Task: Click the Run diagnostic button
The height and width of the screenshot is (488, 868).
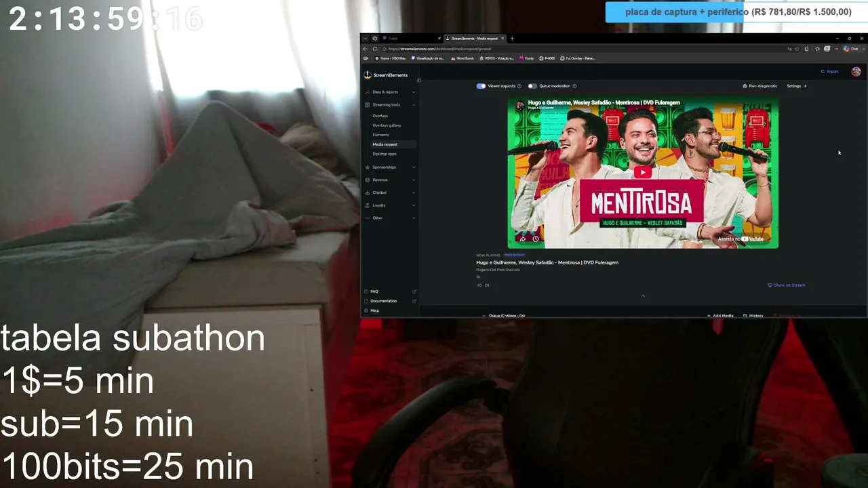Action: (760, 86)
